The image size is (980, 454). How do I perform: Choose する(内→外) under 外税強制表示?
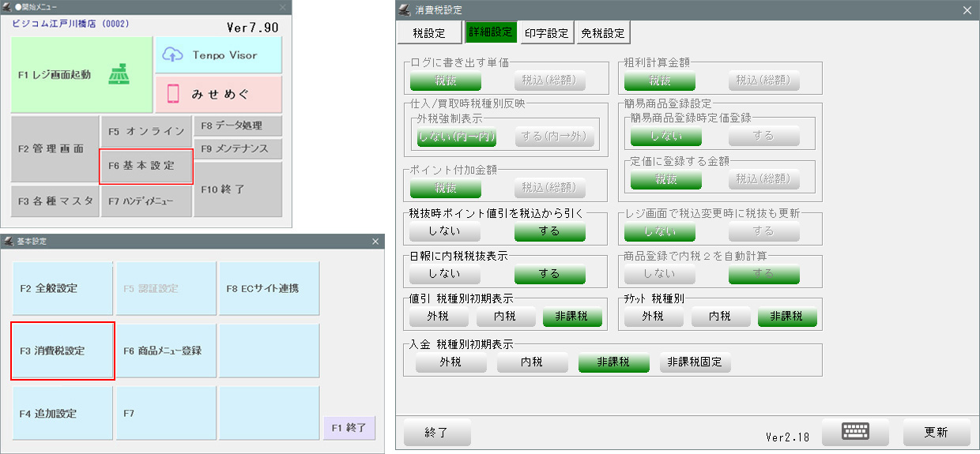click(553, 137)
